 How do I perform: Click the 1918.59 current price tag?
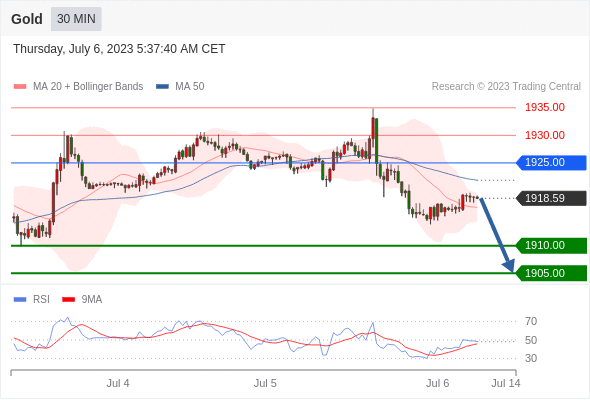click(x=551, y=198)
